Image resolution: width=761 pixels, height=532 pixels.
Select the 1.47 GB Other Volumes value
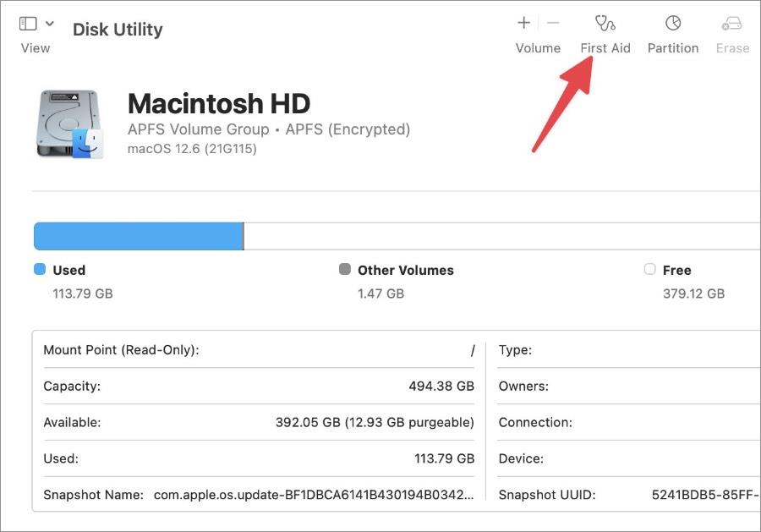(x=381, y=293)
